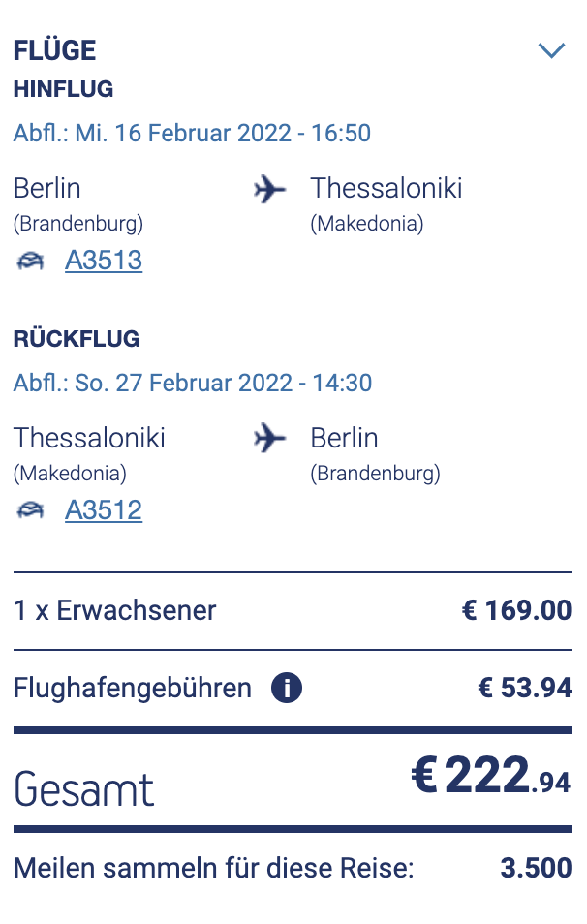587x924 pixels.
Task: Open flight number A3513 link
Action: pyautogui.click(x=104, y=261)
